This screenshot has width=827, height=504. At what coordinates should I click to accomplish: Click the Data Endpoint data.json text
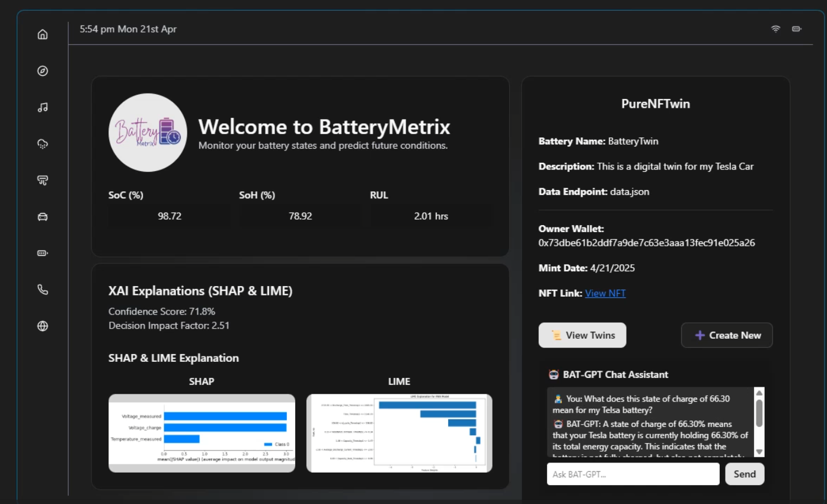[x=594, y=192]
